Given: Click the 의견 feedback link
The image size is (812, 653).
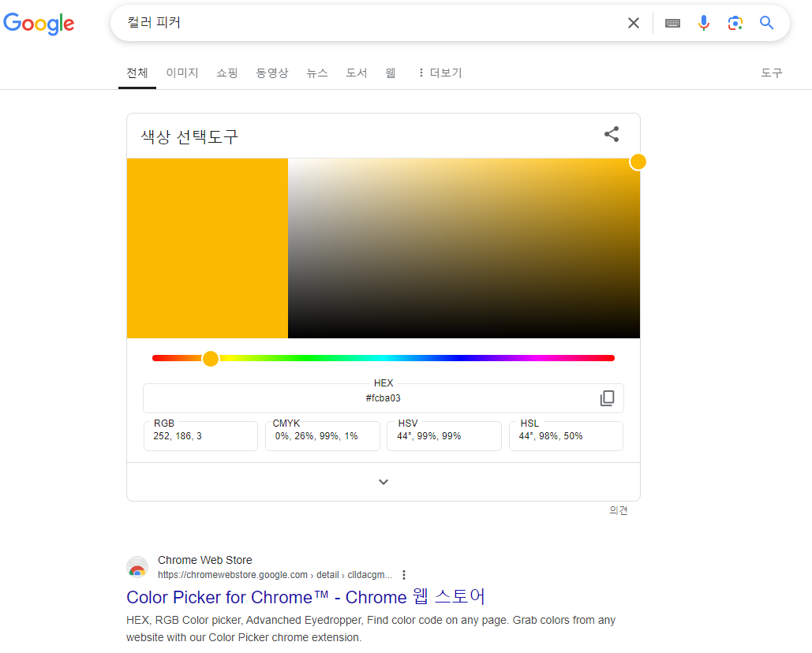Looking at the screenshot, I should [619, 510].
